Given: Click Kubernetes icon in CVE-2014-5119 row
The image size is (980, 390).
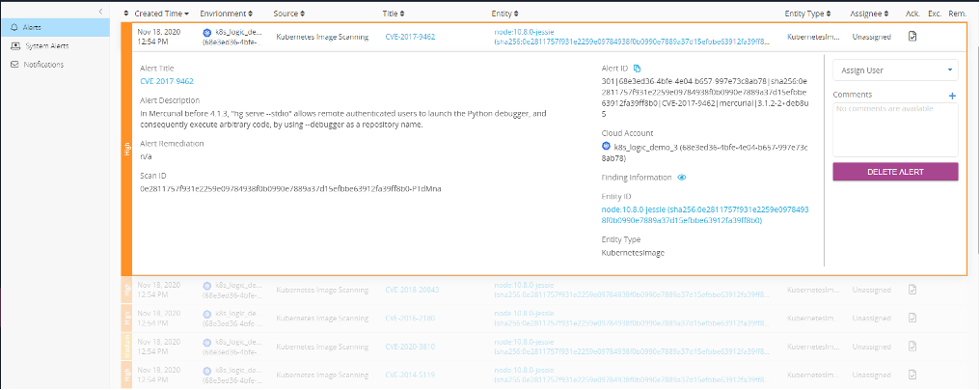Looking at the screenshot, I should click(x=206, y=371).
